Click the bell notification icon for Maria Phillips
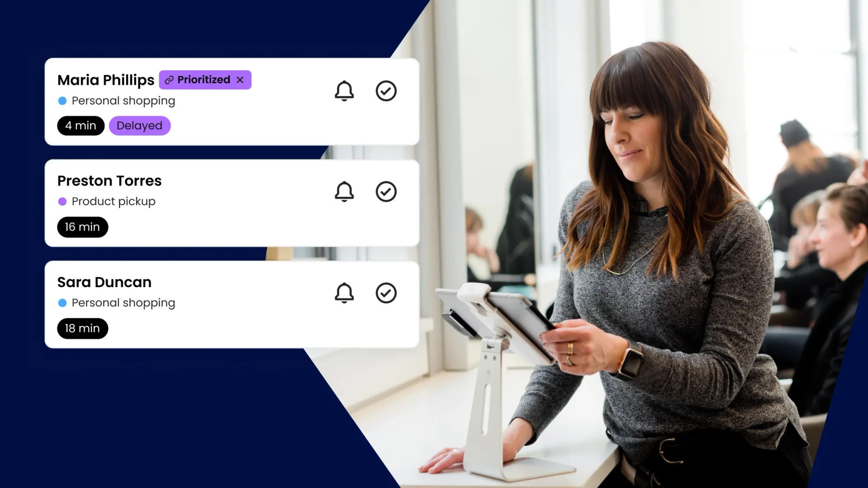 click(344, 90)
